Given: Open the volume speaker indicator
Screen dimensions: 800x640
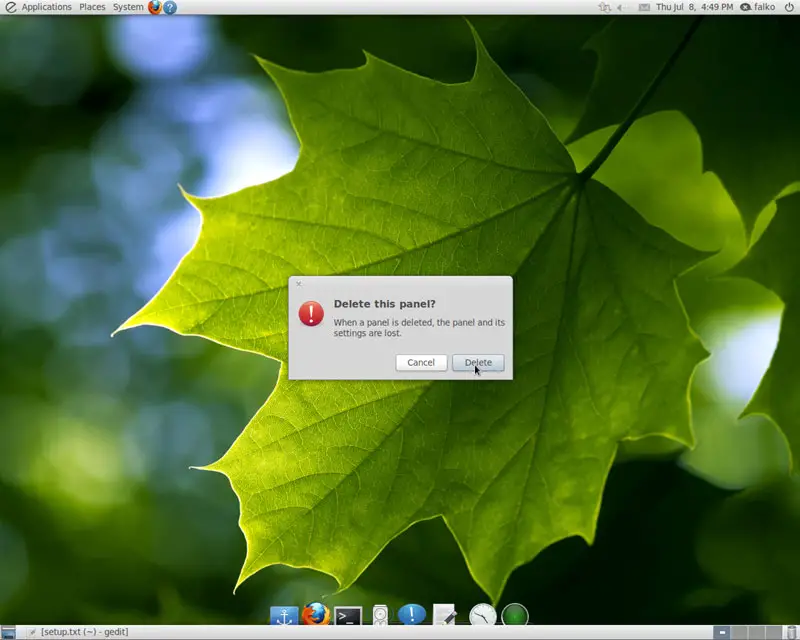Looking at the screenshot, I should click(620, 7).
